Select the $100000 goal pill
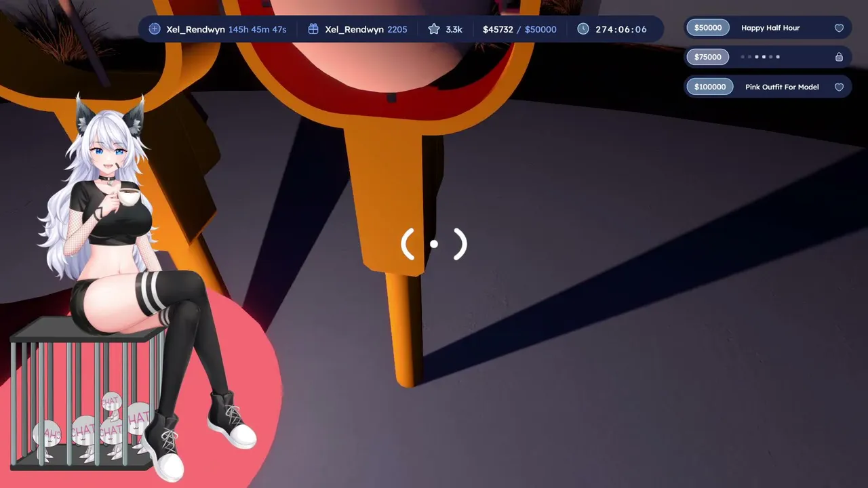 (710, 87)
